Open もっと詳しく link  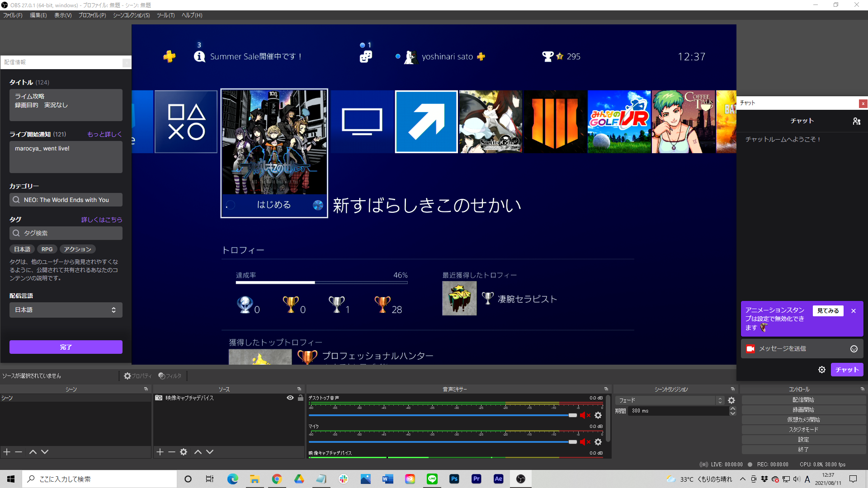[x=104, y=134]
